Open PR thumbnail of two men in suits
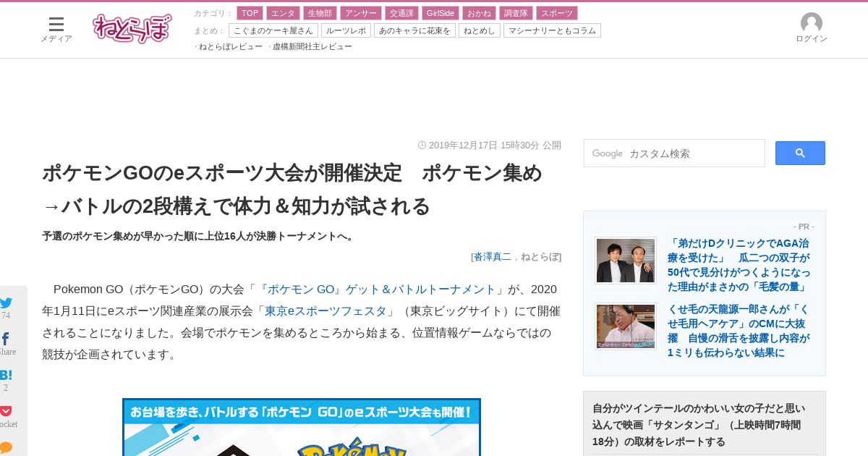 coord(626,261)
